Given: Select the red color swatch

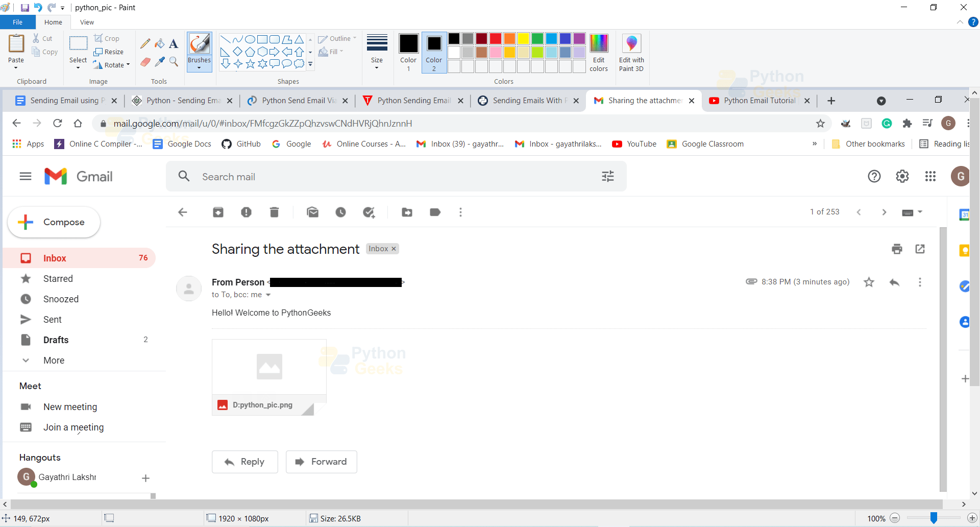Looking at the screenshot, I should [x=495, y=38].
